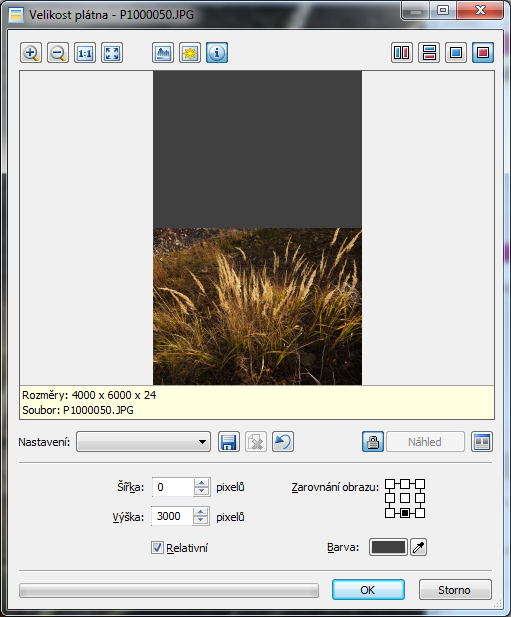Show original image only (blue icon)
Viewport: 511px width, 617px height.
coord(456,53)
